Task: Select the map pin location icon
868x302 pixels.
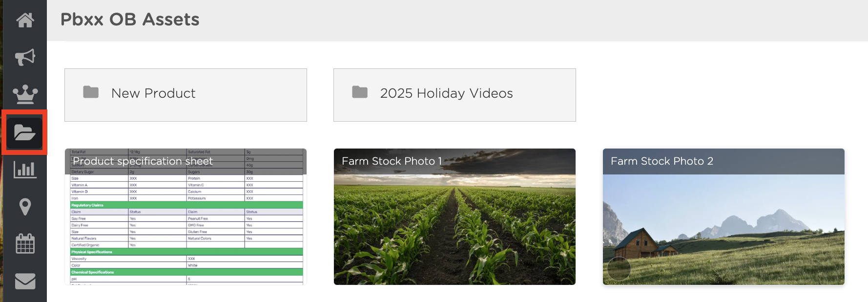Action: [x=25, y=207]
